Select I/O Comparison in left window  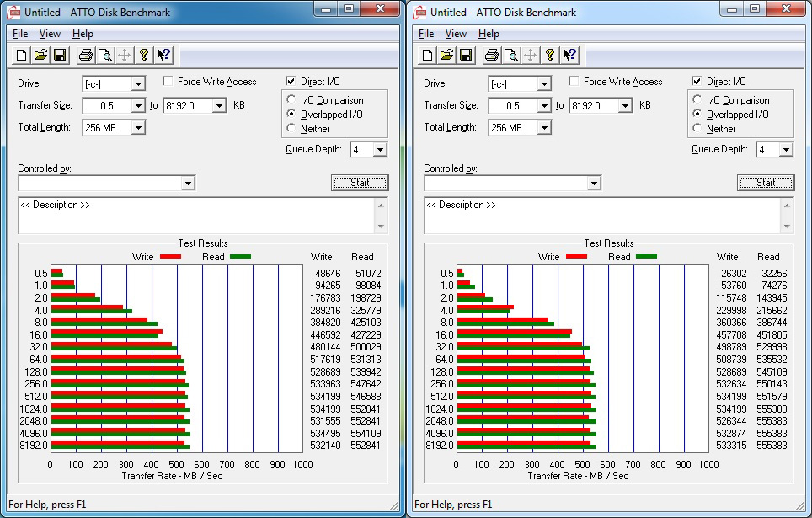coord(291,99)
